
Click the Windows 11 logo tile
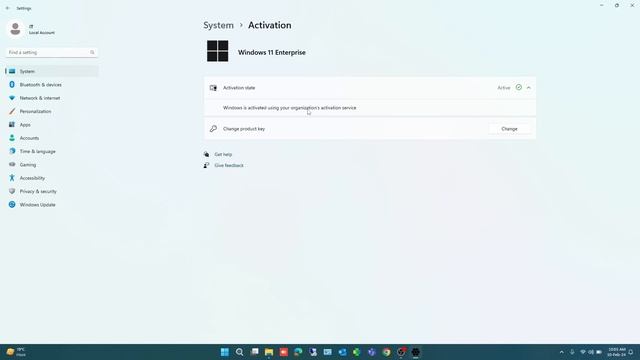pyautogui.click(x=218, y=51)
